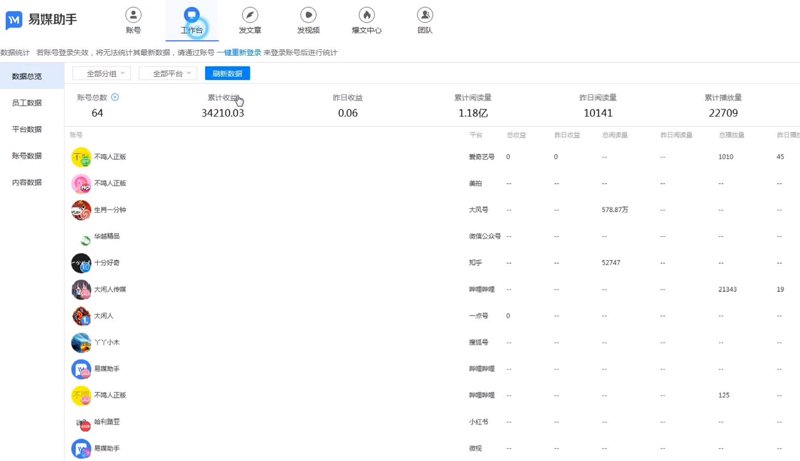
Task: Click the 1010 play count cell
Action: [726, 157]
